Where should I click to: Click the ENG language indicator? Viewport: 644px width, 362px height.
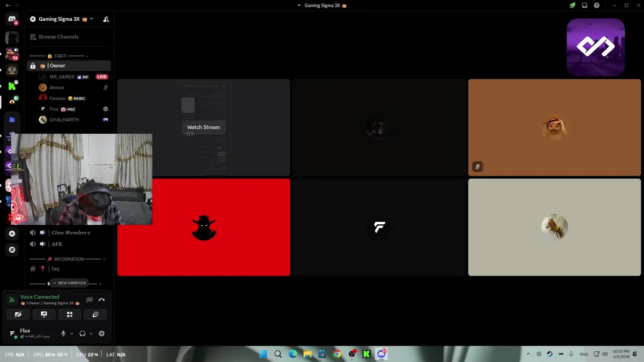[x=584, y=354]
